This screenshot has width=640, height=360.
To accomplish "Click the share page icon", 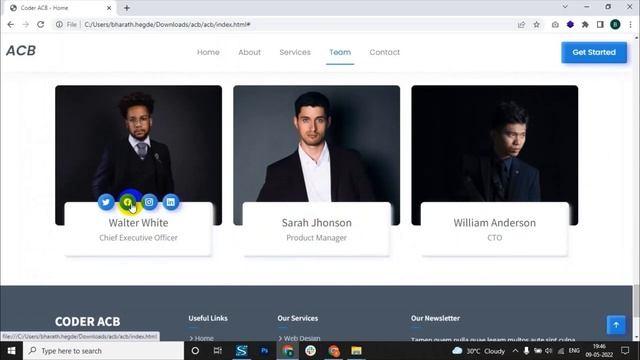I will (522, 24).
